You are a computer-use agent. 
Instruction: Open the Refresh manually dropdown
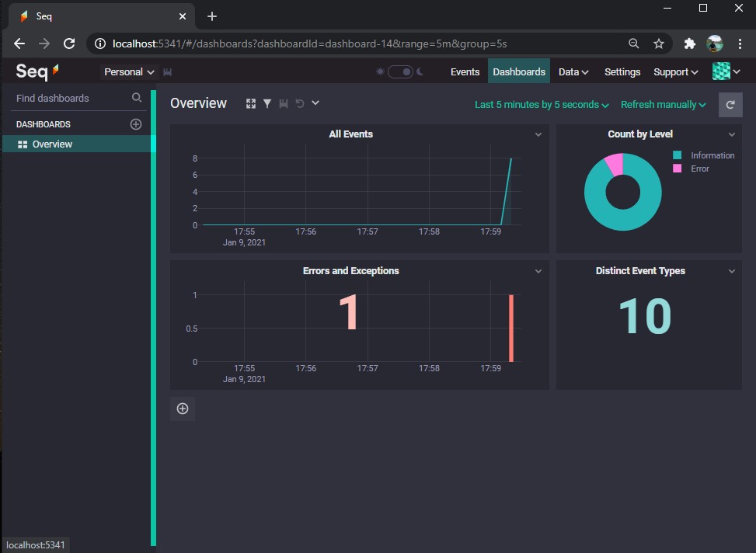pyautogui.click(x=663, y=105)
